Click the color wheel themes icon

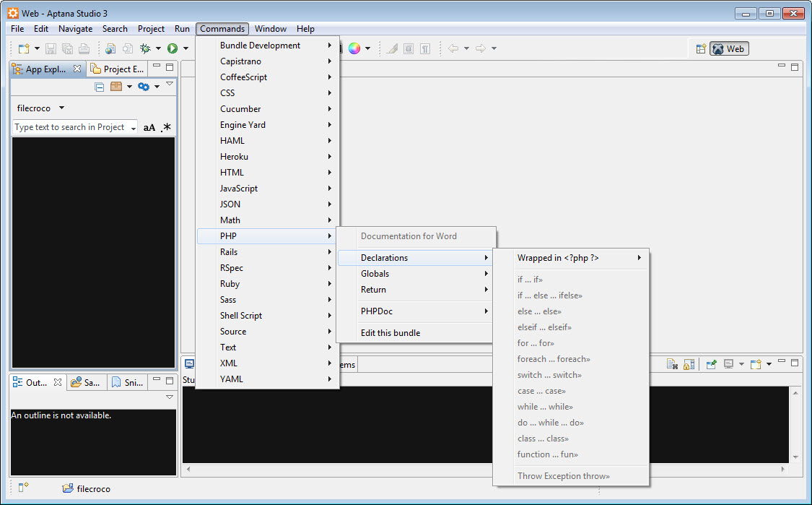coord(354,48)
